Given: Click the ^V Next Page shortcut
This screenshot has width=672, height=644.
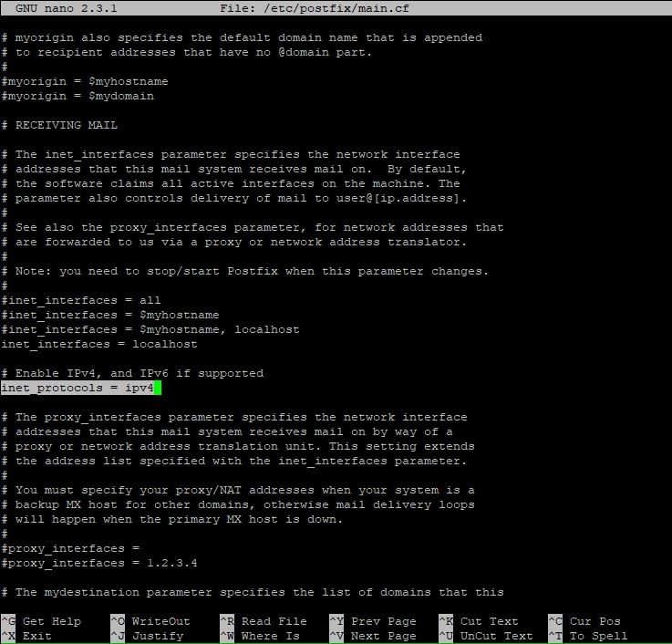Looking at the screenshot, I should [x=372, y=636].
